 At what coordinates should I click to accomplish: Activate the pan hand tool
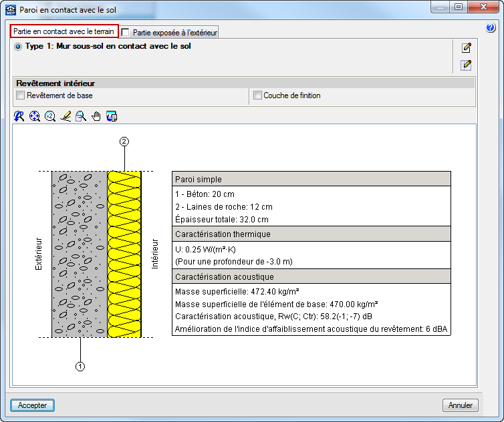(x=96, y=116)
